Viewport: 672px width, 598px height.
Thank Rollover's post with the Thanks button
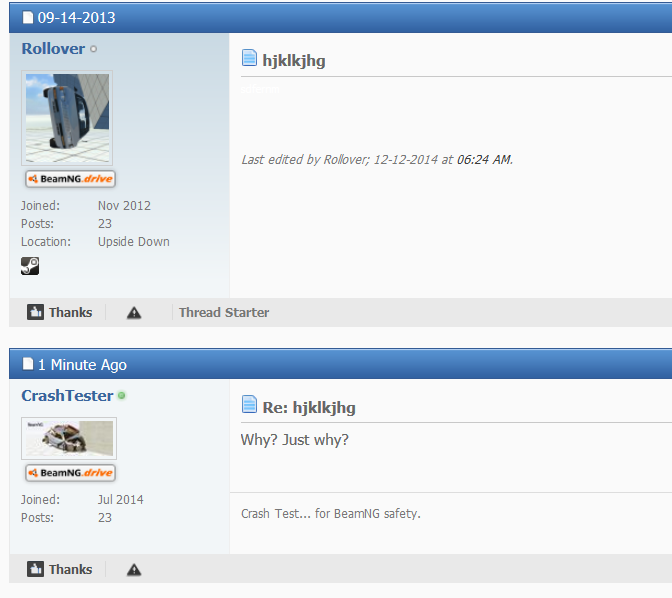pos(60,312)
